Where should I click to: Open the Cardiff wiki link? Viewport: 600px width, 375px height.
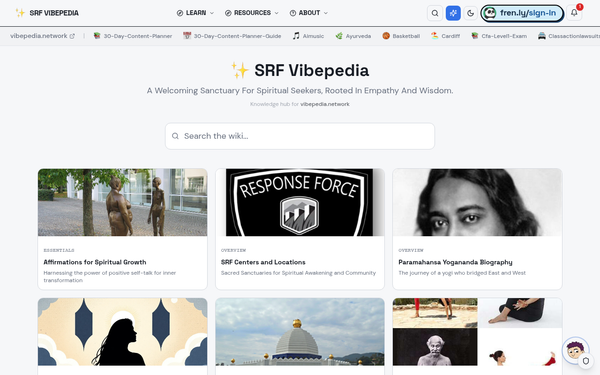[445, 36]
